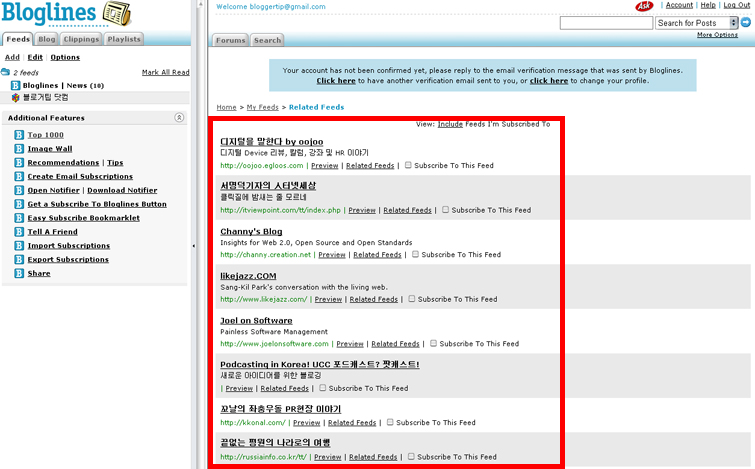
Task: Switch to the Feeds tab
Action: 18,39
